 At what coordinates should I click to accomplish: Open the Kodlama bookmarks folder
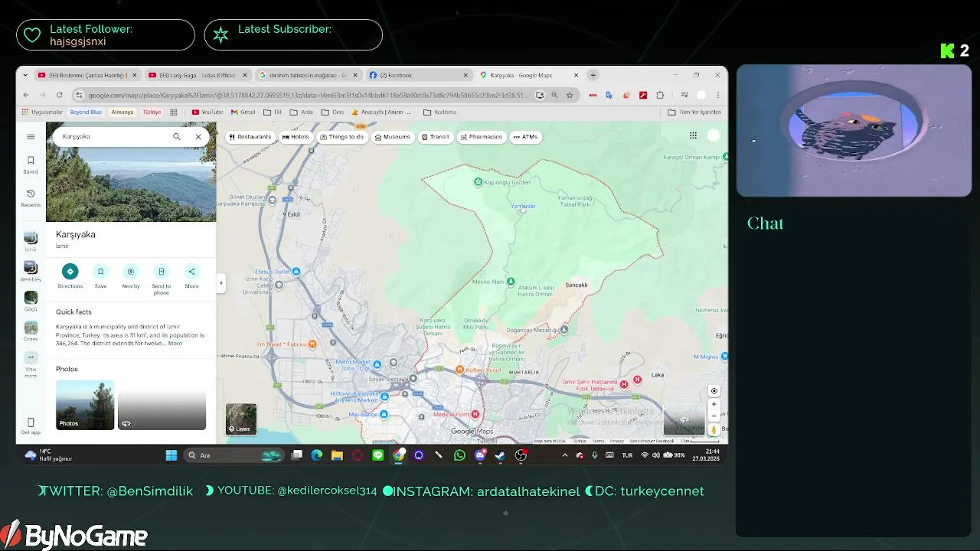(x=439, y=112)
